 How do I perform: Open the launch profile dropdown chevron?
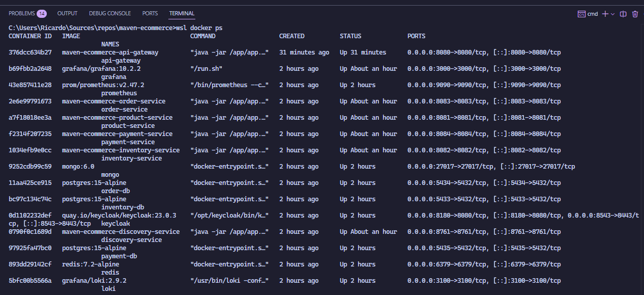(613, 14)
